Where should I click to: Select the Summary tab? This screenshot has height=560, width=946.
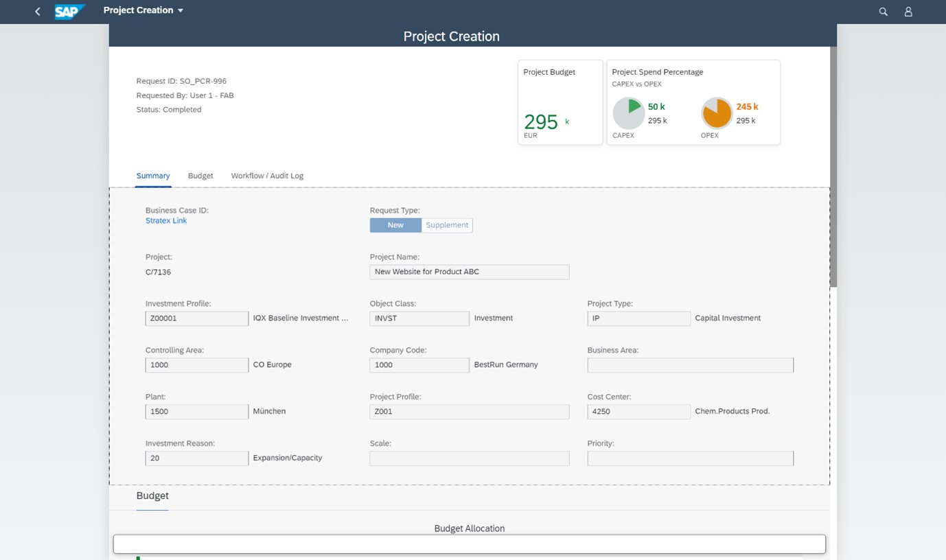(152, 176)
